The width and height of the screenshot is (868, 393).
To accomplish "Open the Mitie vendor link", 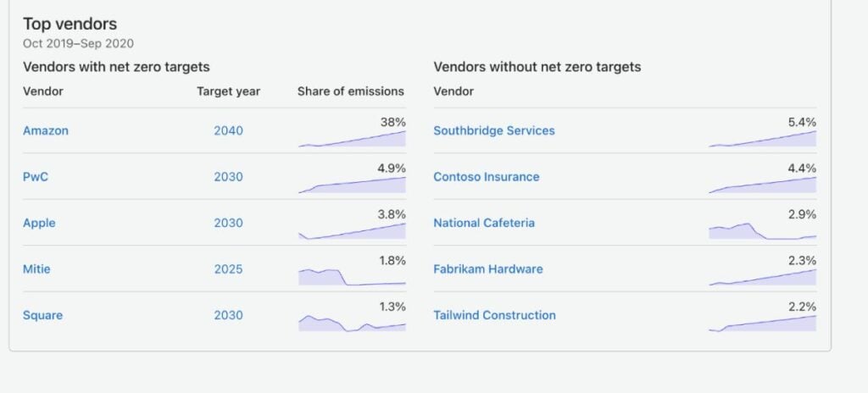I will (x=36, y=269).
